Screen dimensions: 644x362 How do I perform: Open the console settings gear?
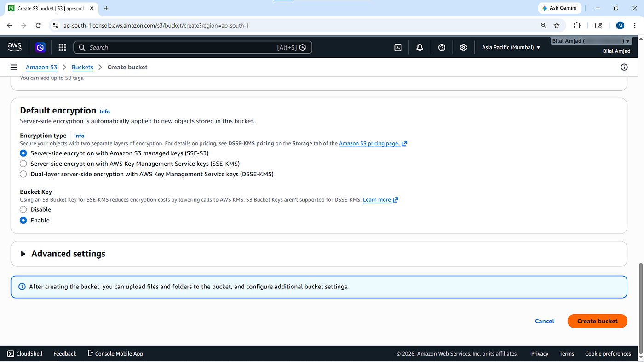pos(464,47)
